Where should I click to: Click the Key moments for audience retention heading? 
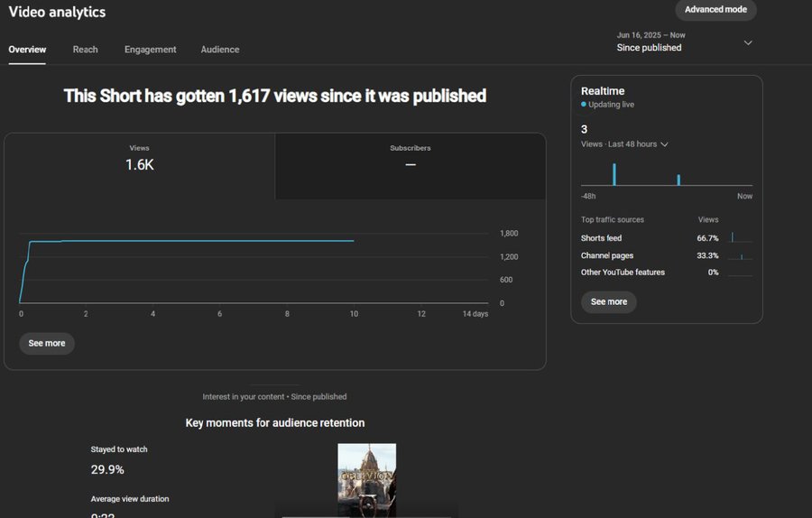[x=275, y=423]
